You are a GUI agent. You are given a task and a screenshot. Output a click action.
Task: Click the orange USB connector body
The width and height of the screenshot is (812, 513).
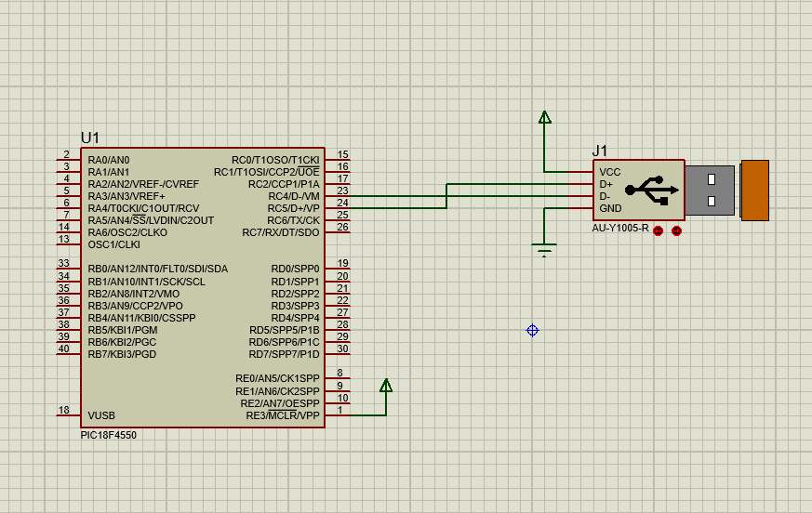(754, 190)
